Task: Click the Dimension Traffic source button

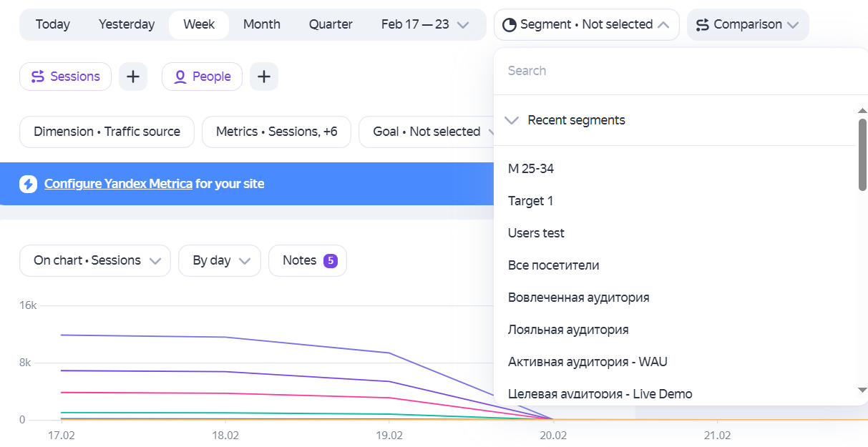Action: coord(107,132)
